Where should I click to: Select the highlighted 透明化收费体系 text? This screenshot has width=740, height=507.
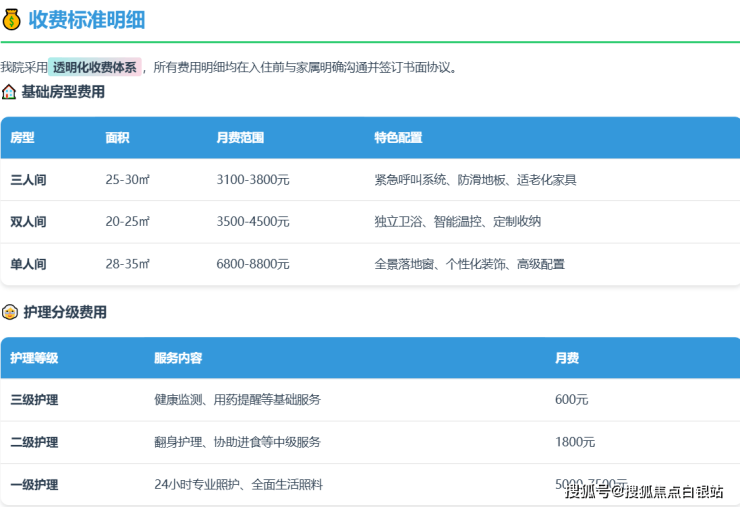coord(96,67)
